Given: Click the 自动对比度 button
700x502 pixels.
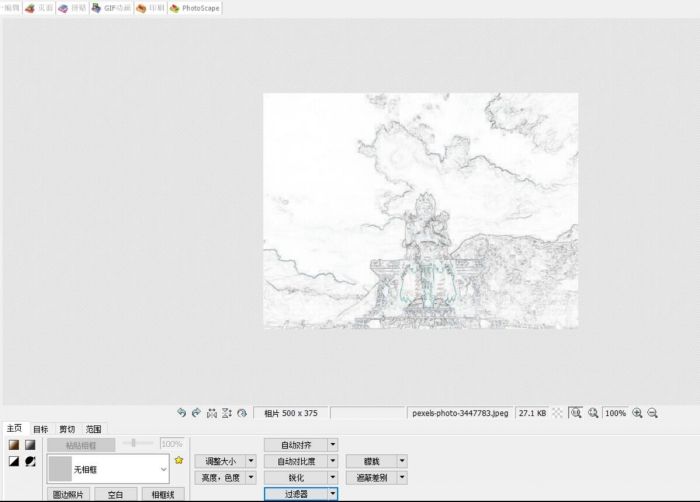Looking at the screenshot, I should point(295,461).
